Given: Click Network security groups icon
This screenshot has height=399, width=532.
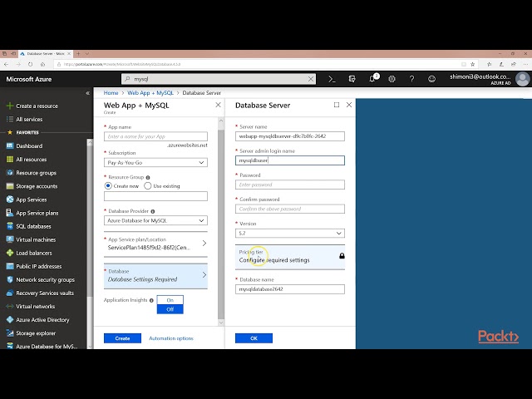Looking at the screenshot, I should [x=10, y=279].
